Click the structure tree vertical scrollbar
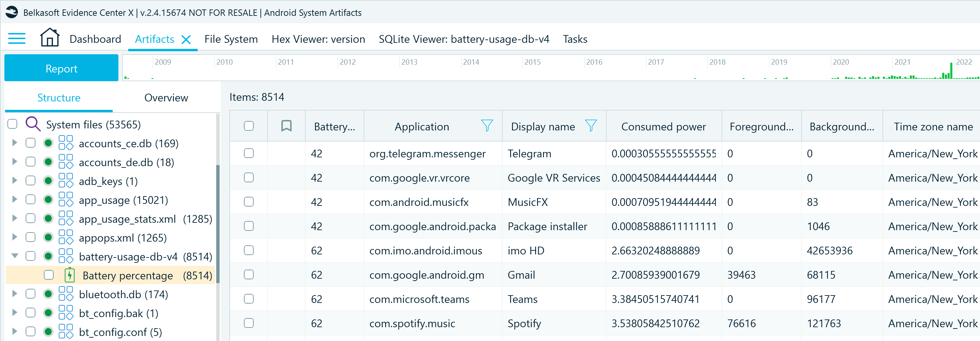 pos(218,224)
